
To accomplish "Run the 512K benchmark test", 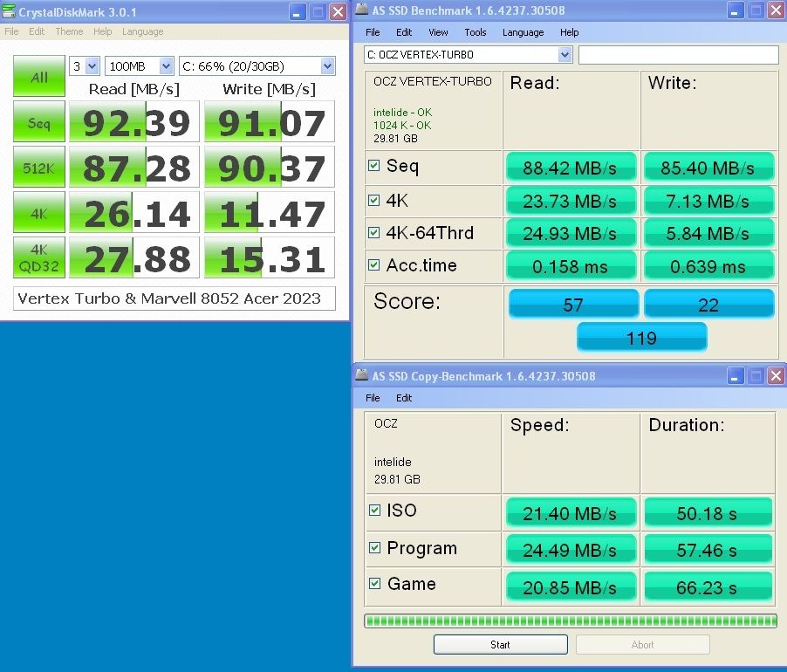I will tap(39, 168).
